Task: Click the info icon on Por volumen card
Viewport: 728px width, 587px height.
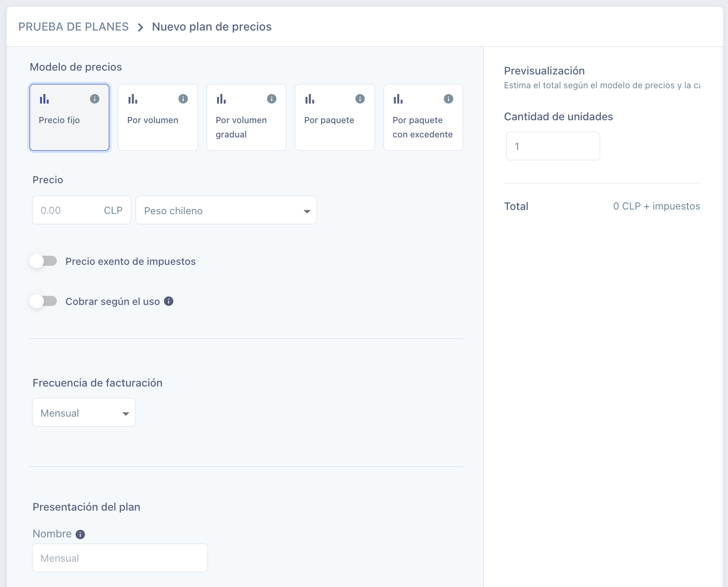Action: click(183, 99)
